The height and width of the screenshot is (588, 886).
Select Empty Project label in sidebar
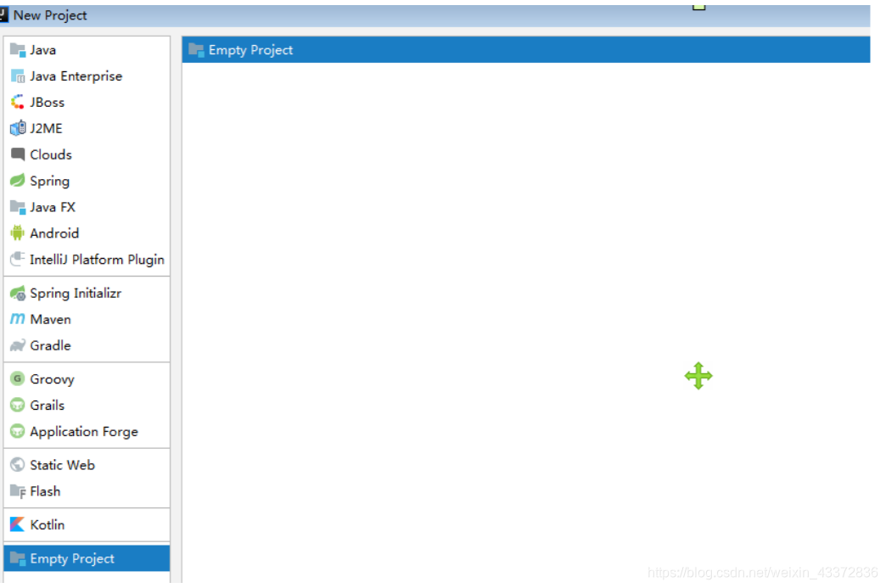coord(72,558)
